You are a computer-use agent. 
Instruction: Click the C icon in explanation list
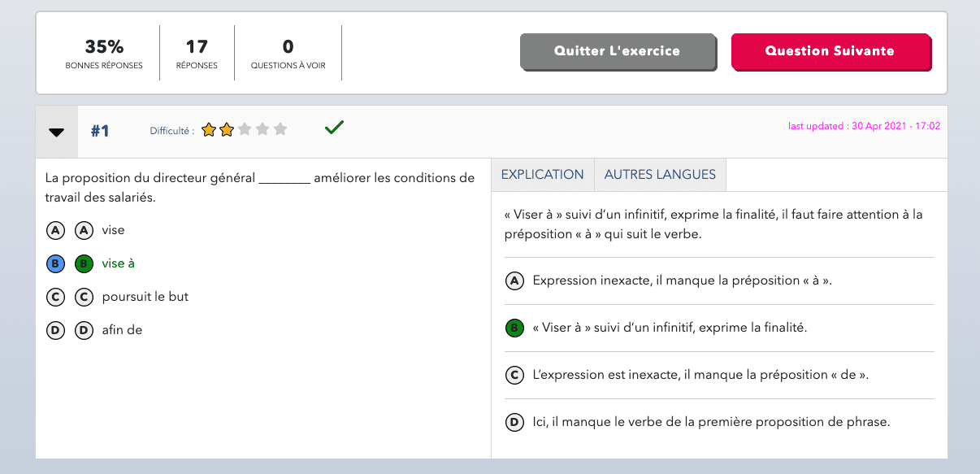point(514,375)
